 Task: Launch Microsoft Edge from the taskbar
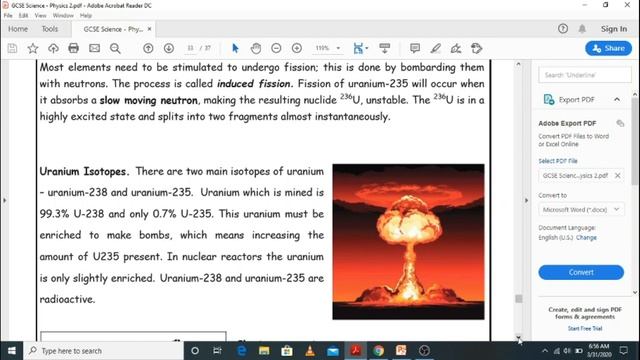(x=242, y=351)
